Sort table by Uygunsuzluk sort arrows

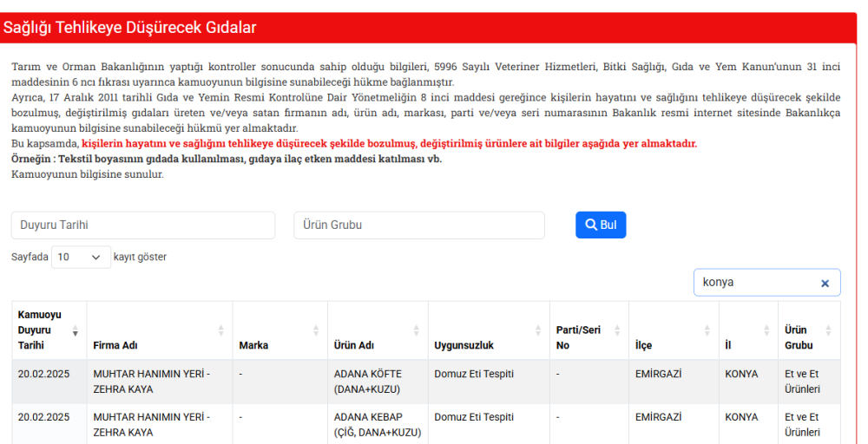538,330
